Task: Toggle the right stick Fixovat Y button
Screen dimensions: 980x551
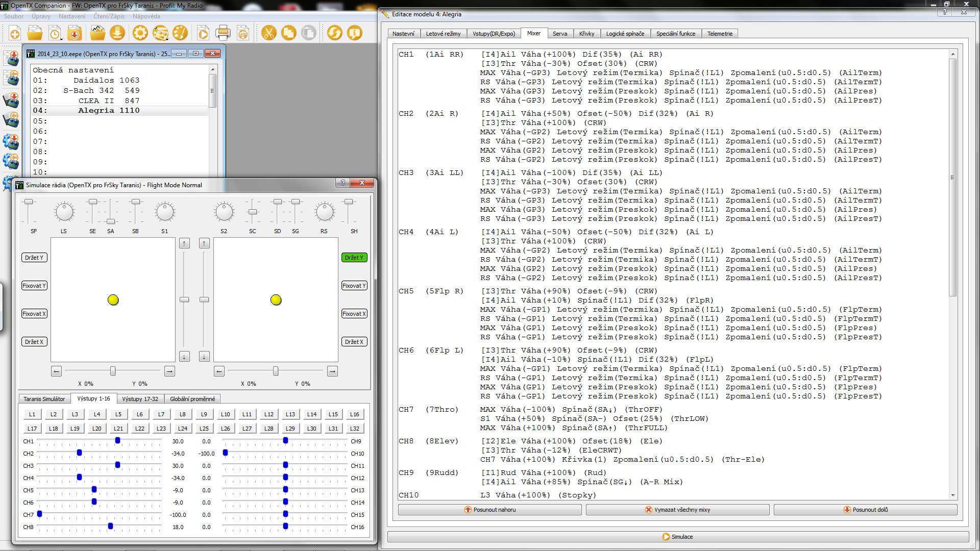Action: click(354, 286)
